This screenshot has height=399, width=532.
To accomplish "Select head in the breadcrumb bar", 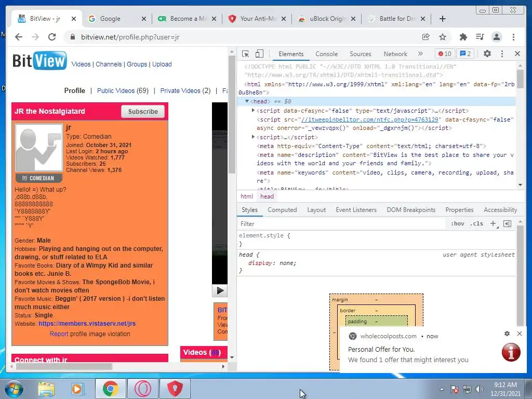I will click(267, 196).
